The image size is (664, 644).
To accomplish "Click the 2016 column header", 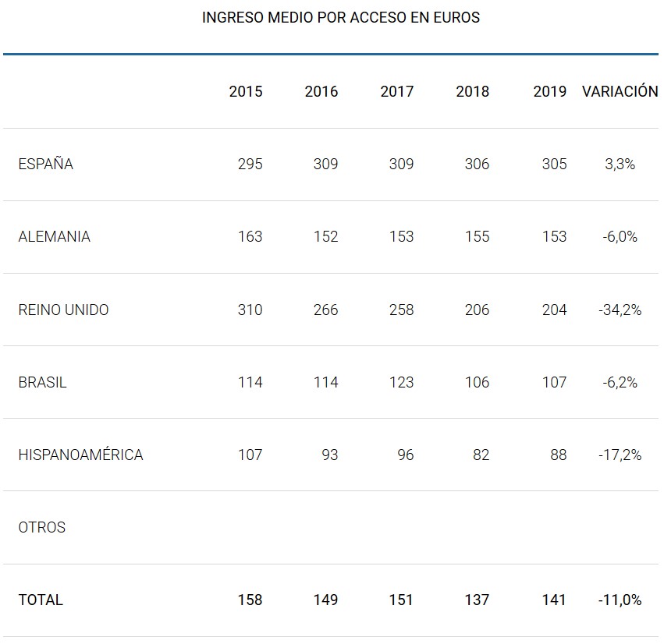I will [321, 91].
